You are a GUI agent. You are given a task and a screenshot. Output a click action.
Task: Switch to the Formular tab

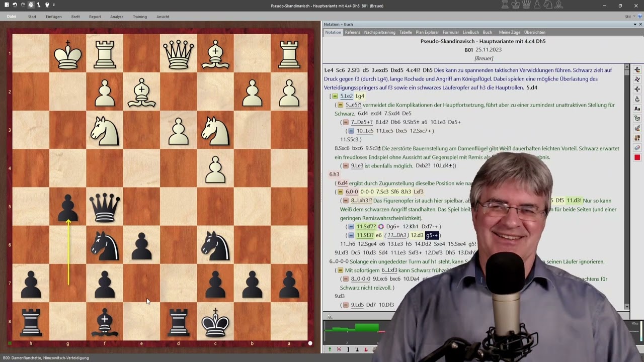tap(451, 32)
